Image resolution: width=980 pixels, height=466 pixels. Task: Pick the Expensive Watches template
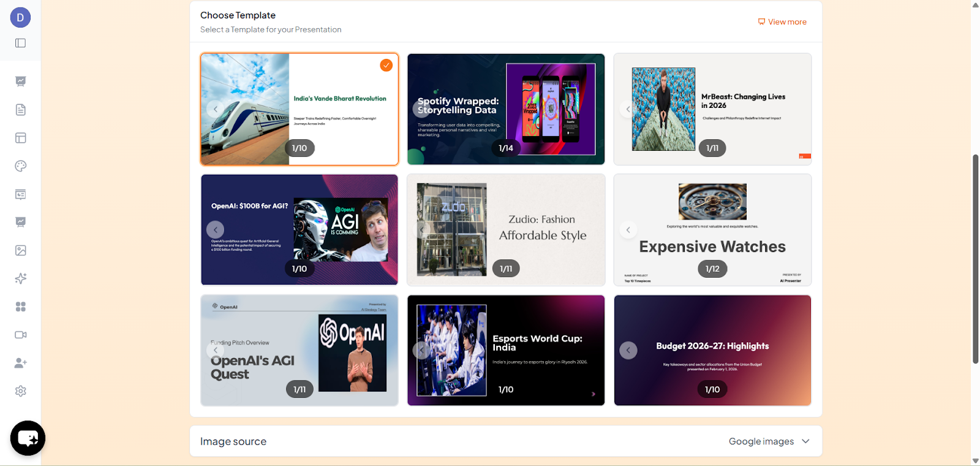[x=712, y=230]
